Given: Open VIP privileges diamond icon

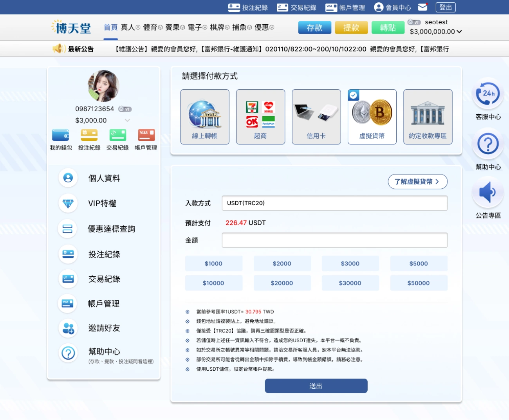Looking at the screenshot, I should (68, 204).
